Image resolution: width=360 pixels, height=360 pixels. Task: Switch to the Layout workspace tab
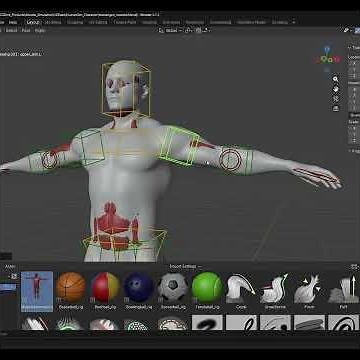tap(33, 22)
